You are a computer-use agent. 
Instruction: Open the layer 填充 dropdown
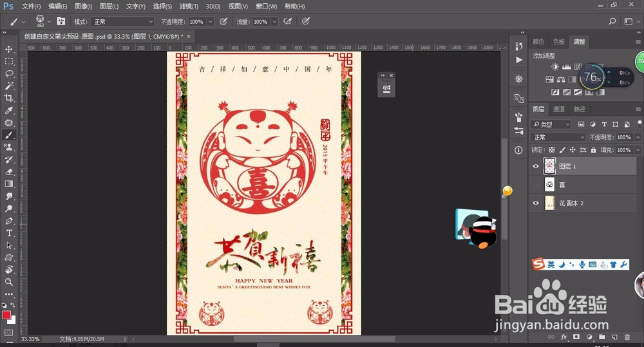(638, 150)
